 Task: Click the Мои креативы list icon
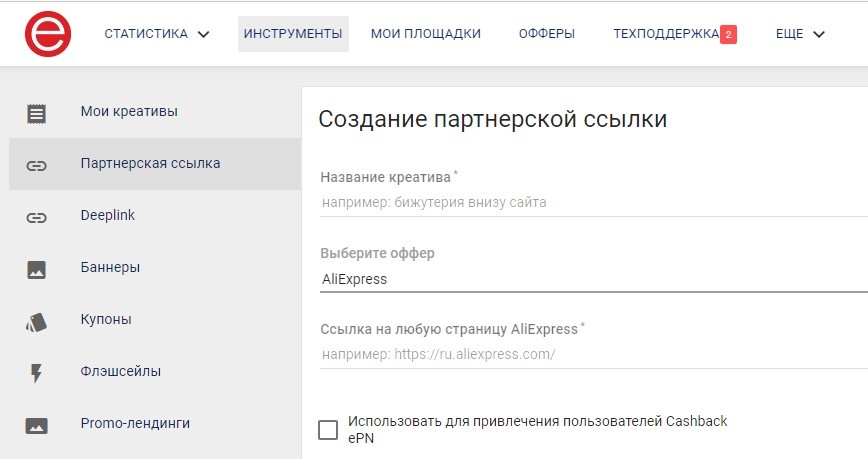[37, 114]
